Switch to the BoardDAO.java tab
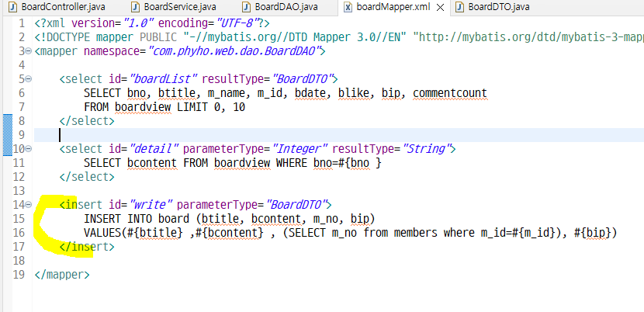Screen dimensions: 644x312 click(x=281, y=7)
